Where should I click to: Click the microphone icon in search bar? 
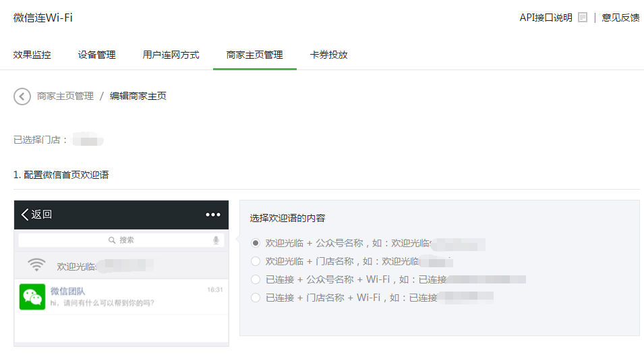(216, 240)
